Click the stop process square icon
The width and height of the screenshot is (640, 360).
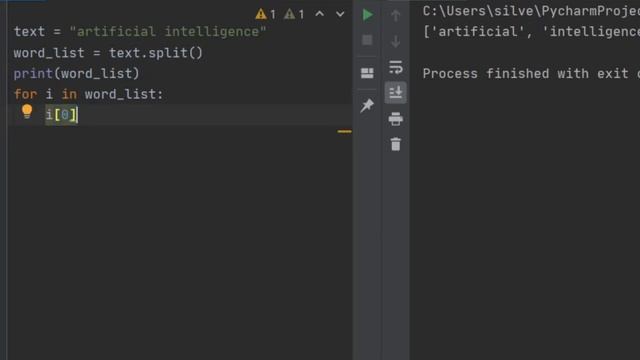[x=367, y=40]
